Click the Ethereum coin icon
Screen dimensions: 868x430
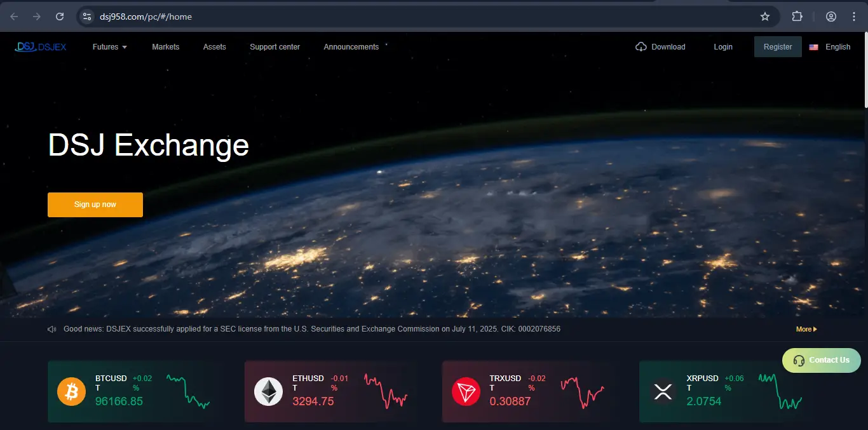(268, 391)
